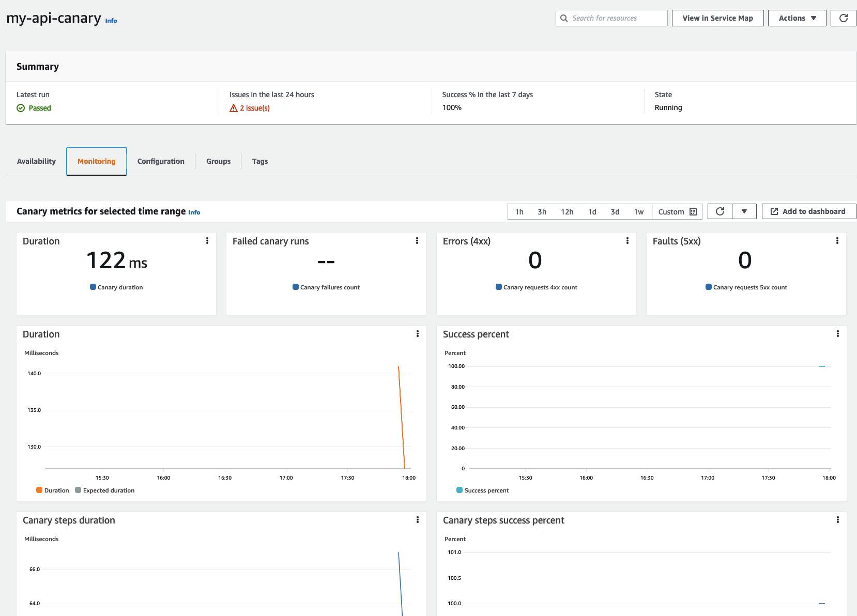Click the page refresh icon at top right

843,18
